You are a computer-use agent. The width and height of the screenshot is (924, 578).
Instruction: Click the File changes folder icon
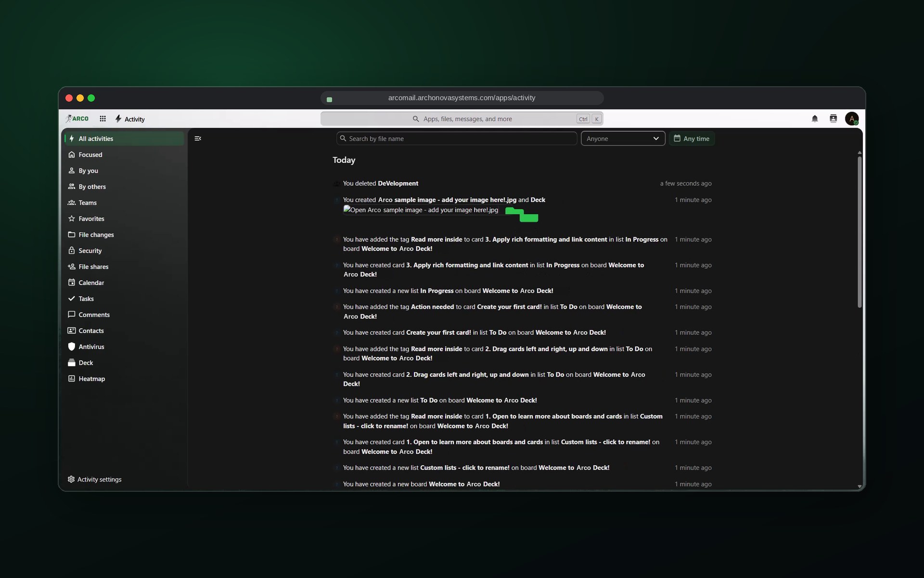(72, 235)
